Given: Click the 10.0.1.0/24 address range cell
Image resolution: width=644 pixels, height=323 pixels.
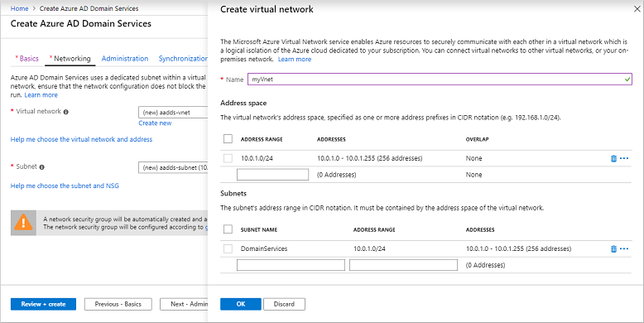Looking at the screenshot, I should tap(257, 158).
